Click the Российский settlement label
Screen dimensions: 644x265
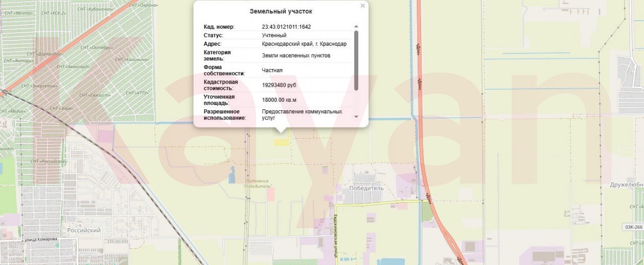[x=84, y=230]
